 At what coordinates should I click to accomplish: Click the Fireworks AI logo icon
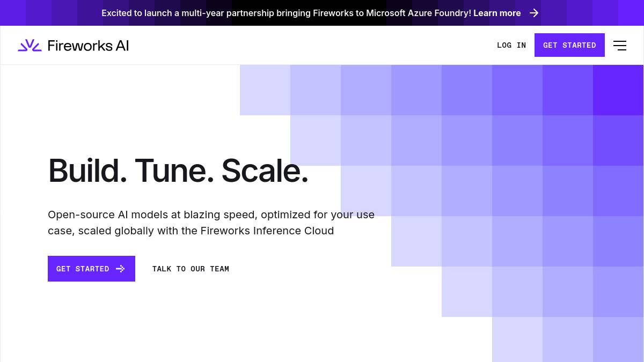point(30,46)
